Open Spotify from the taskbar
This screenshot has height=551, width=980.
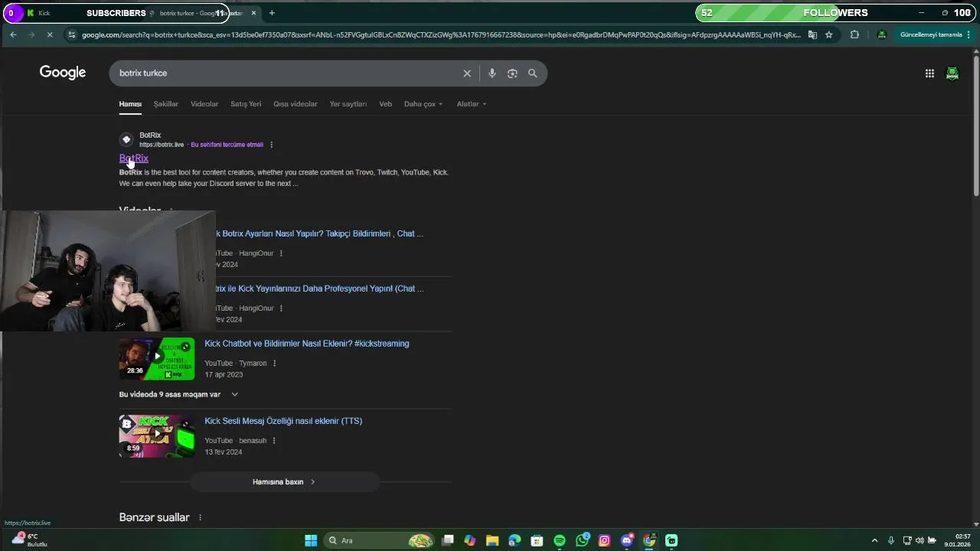coord(560,540)
